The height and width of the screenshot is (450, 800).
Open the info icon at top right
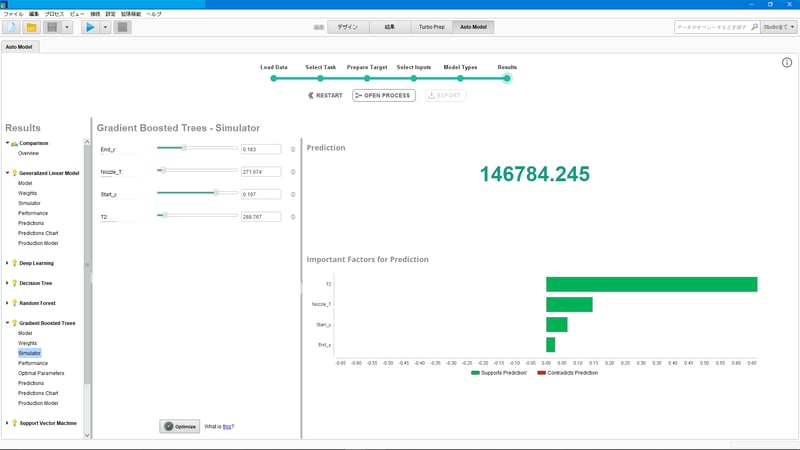[x=787, y=63]
